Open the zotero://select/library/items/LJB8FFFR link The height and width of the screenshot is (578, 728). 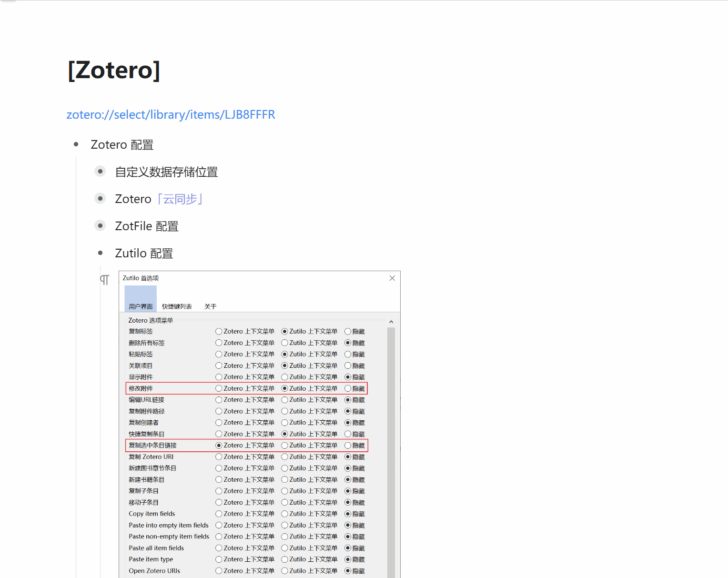(x=171, y=114)
